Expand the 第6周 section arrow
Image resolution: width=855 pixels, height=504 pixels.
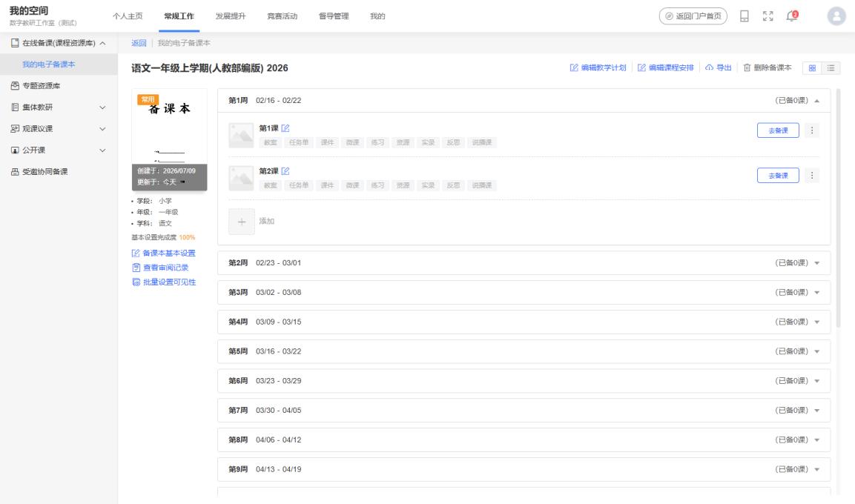click(x=817, y=381)
